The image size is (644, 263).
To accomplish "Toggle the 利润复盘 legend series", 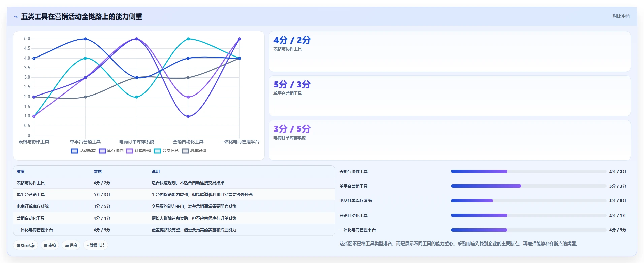I will click(194, 151).
